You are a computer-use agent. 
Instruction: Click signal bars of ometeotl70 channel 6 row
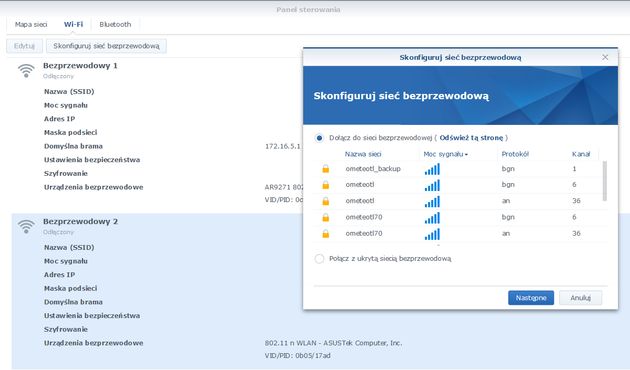[432, 218]
